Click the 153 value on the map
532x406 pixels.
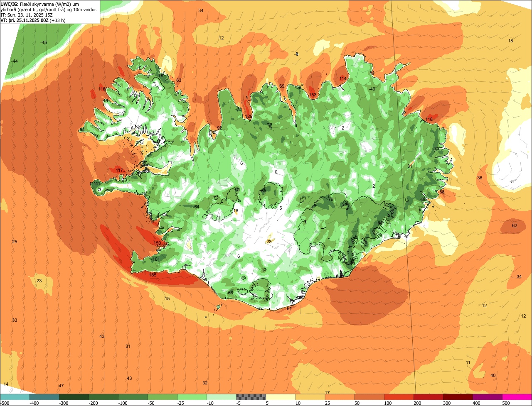tap(313, 95)
